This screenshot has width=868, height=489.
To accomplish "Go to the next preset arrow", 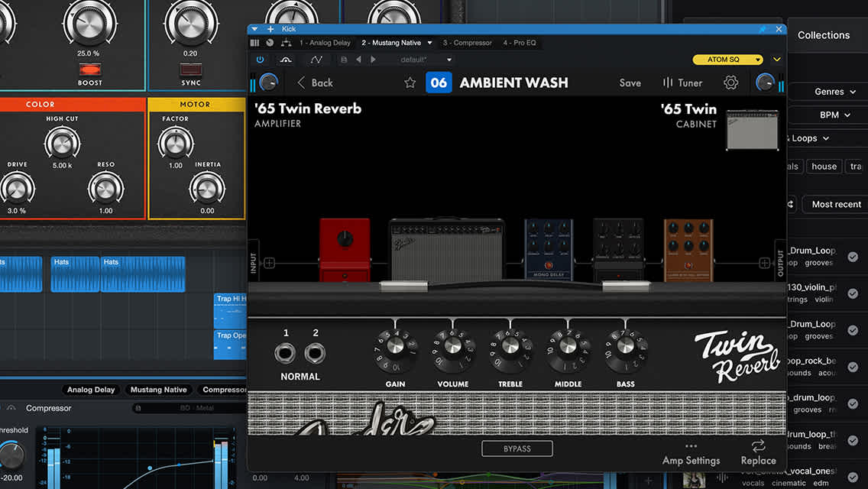I will click(x=373, y=60).
